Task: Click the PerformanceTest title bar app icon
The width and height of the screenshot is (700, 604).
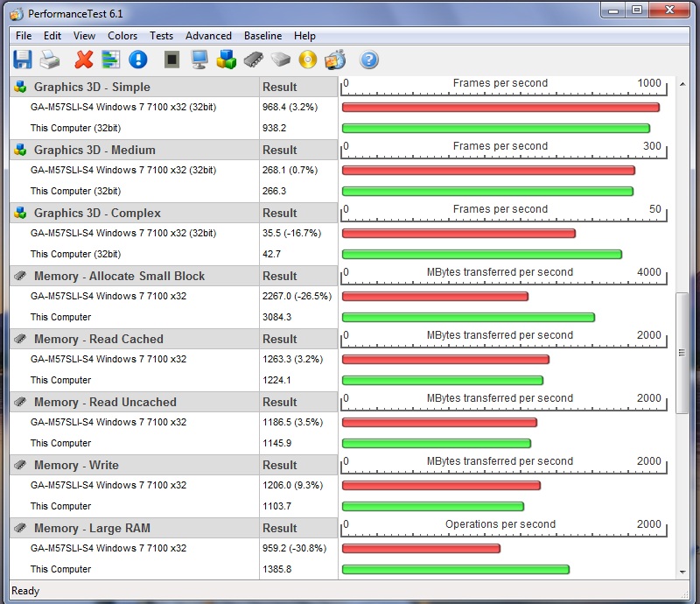Action: point(17,14)
